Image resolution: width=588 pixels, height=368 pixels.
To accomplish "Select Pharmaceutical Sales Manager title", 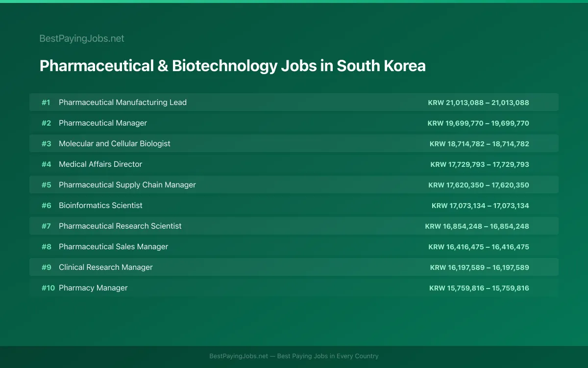I will pyautogui.click(x=113, y=247).
